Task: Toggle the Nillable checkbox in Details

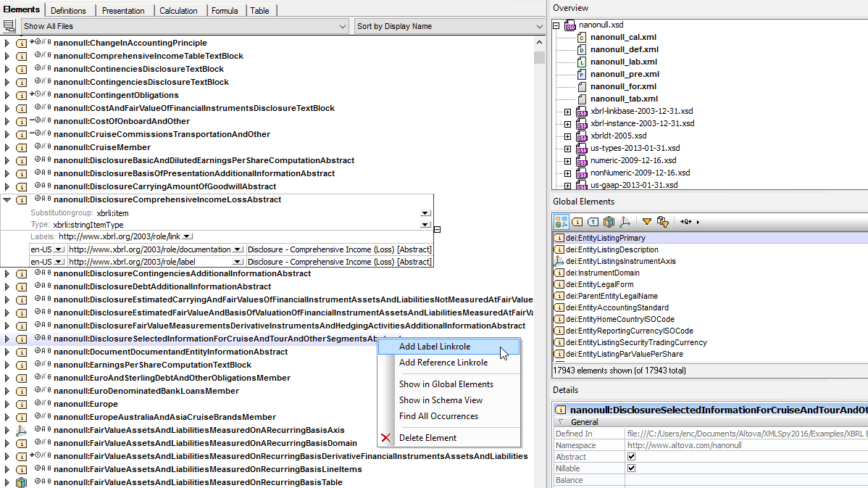Action: [x=631, y=468]
